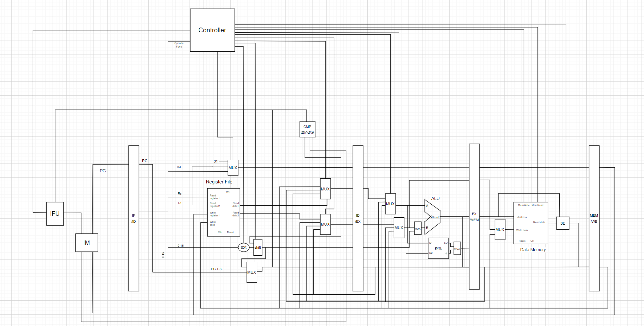Select the BE block after Data Memory
This screenshot has height=326, width=644.
pos(563,223)
